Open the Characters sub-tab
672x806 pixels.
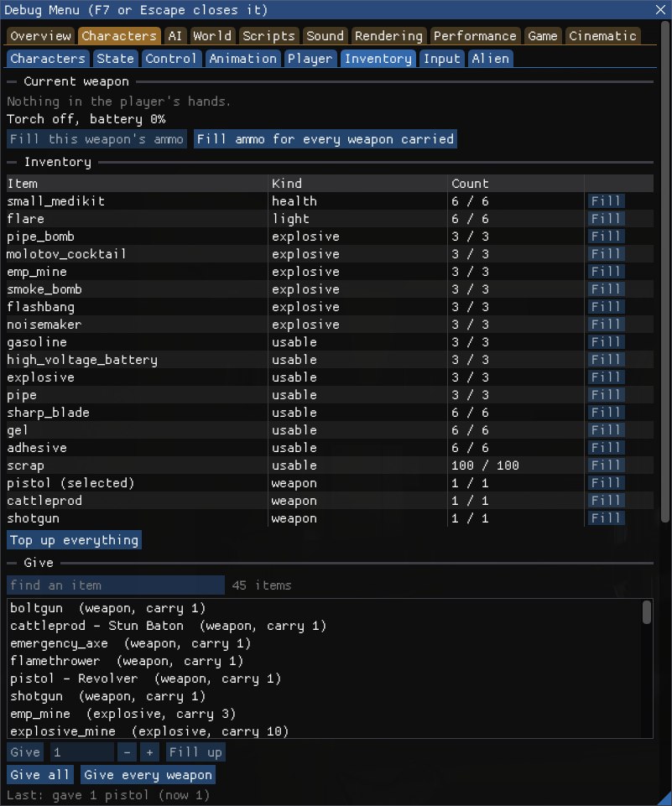click(48, 59)
